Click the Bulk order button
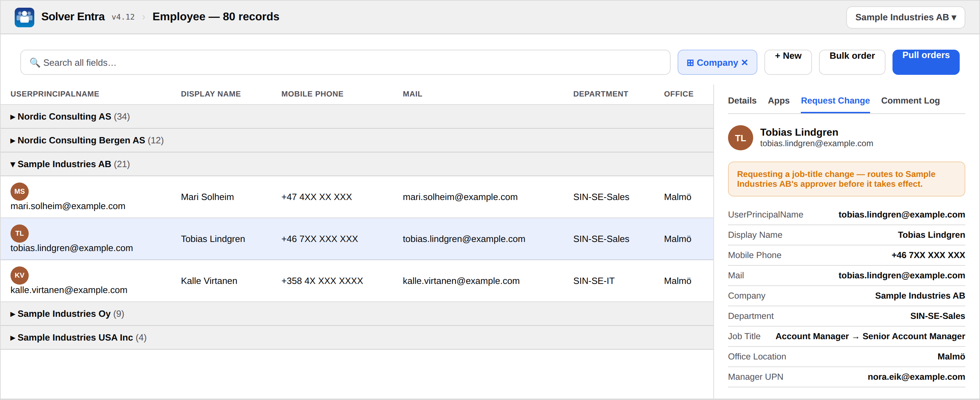This screenshot has width=980, height=400. click(x=852, y=62)
